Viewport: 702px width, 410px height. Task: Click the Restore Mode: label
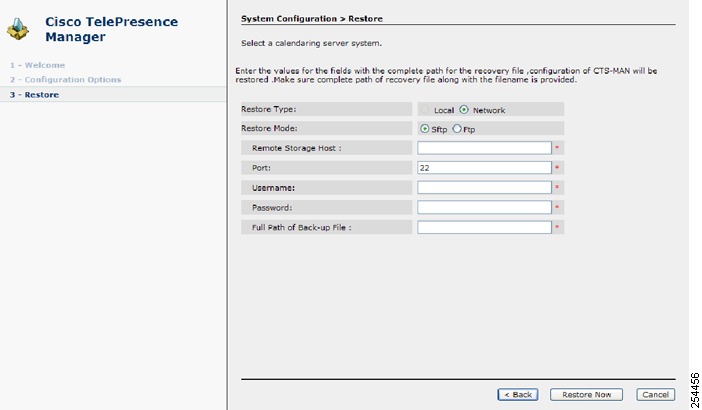[269, 128]
